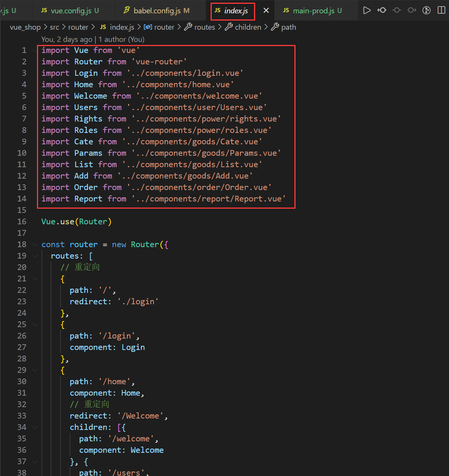Click the children breadcrumb

click(243, 27)
